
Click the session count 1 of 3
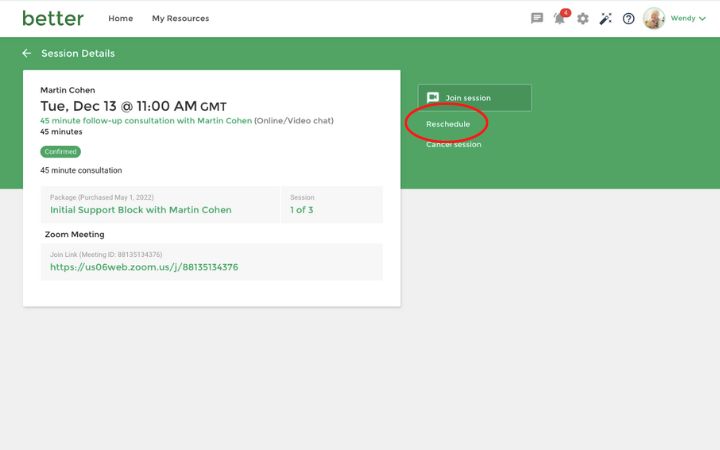pos(301,210)
